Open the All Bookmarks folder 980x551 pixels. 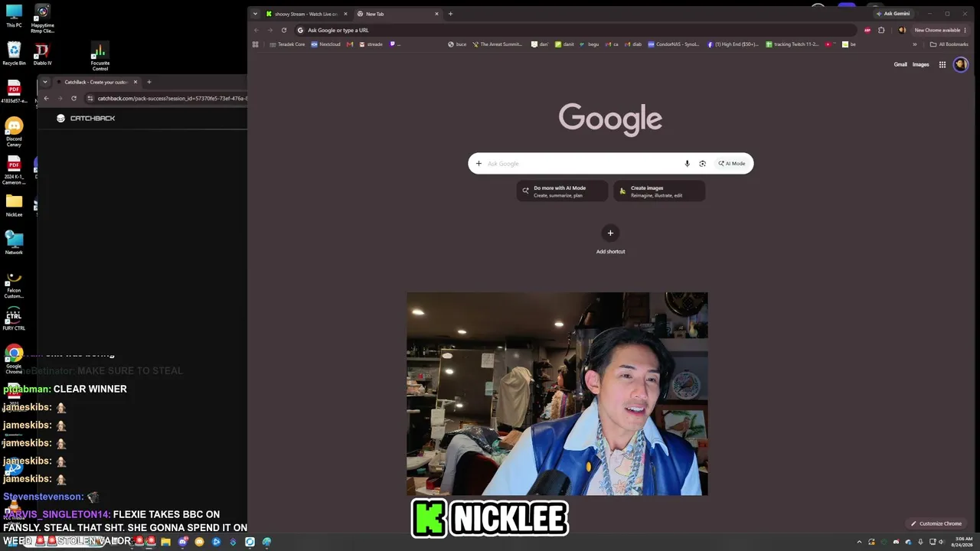(x=949, y=44)
